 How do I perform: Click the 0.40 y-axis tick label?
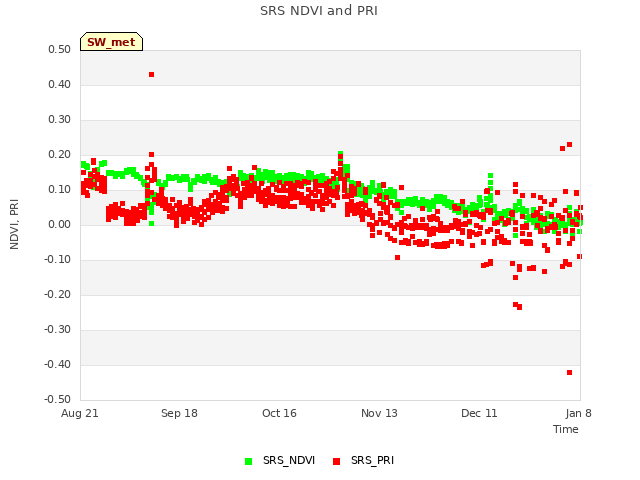click(x=59, y=84)
